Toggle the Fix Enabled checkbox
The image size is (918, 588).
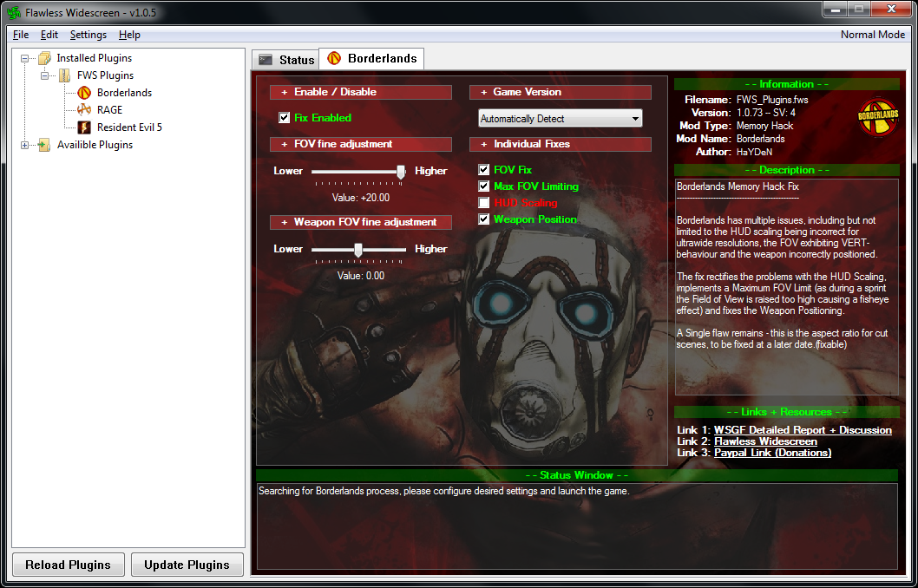285,118
